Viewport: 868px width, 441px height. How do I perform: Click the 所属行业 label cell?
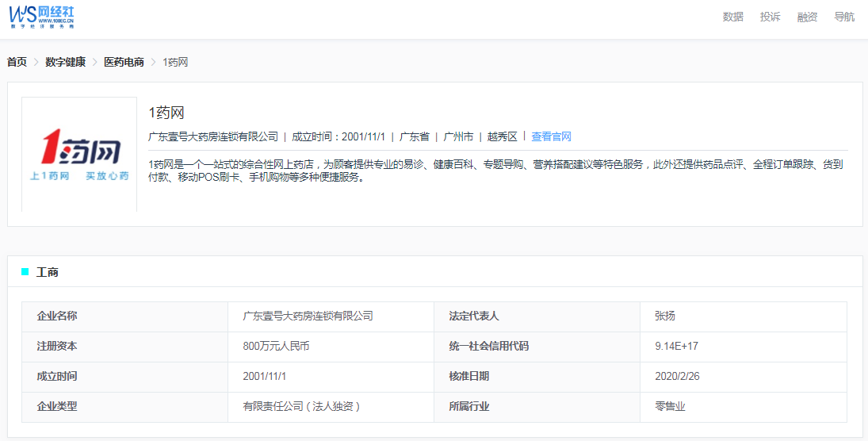point(537,407)
